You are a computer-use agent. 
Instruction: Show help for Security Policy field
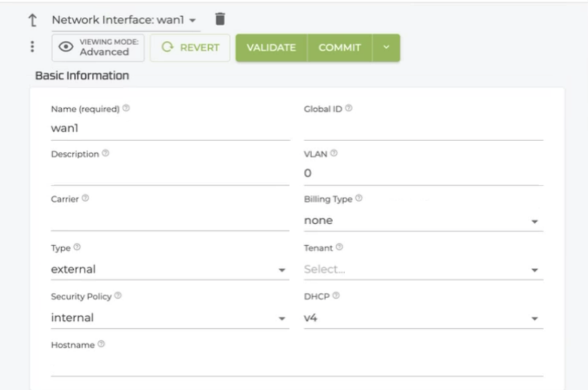[x=118, y=295]
